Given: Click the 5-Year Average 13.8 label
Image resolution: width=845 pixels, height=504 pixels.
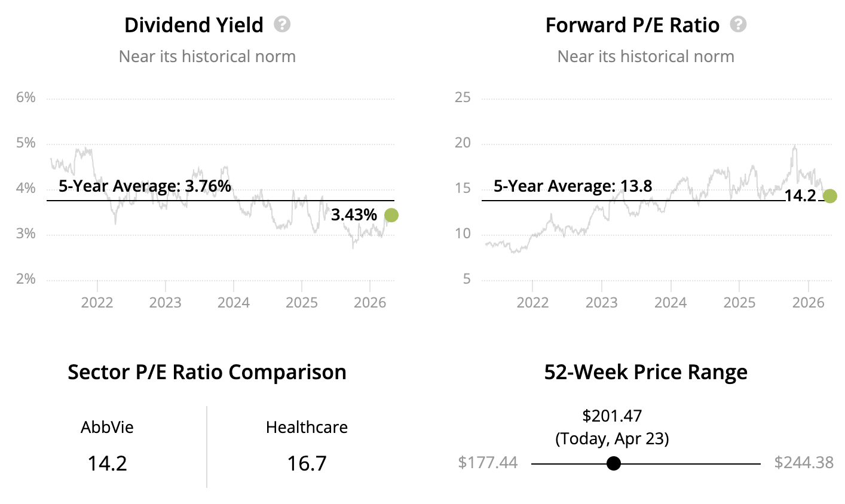Looking at the screenshot, I should click(572, 186).
